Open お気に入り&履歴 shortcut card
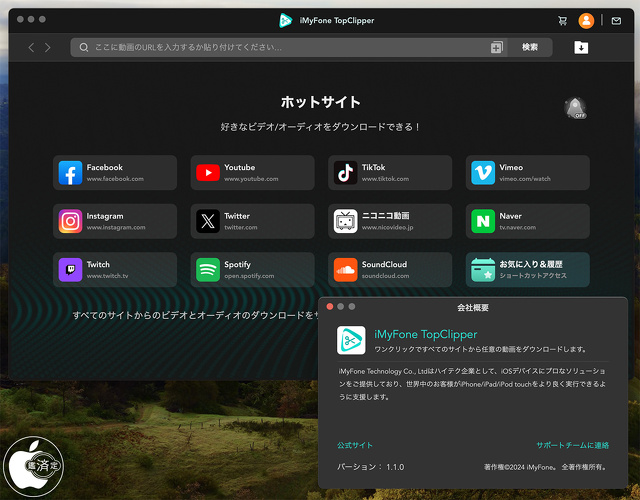Image resolution: width=640 pixels, height=500 pixels. click(528, 270)
